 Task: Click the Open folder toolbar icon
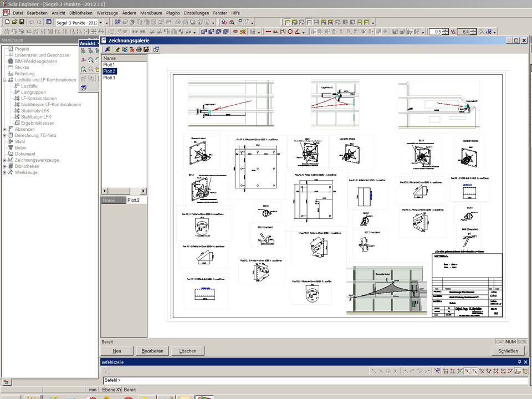tap(14, 22)
